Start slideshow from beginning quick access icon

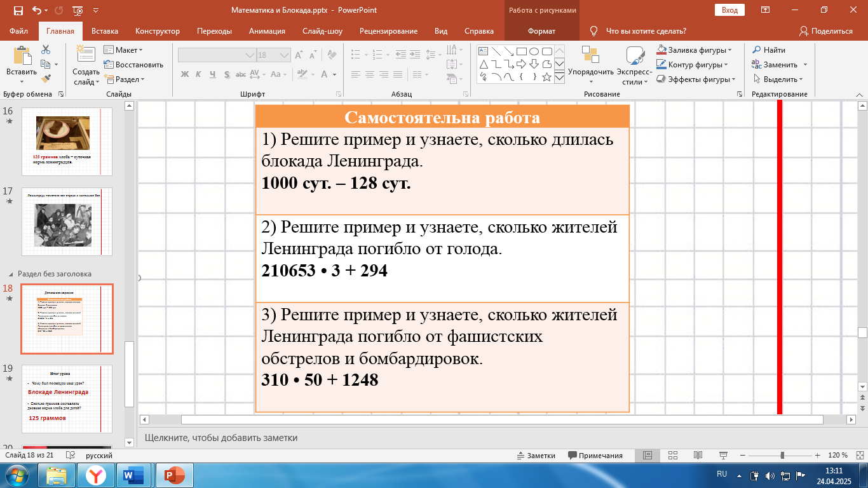78,10
